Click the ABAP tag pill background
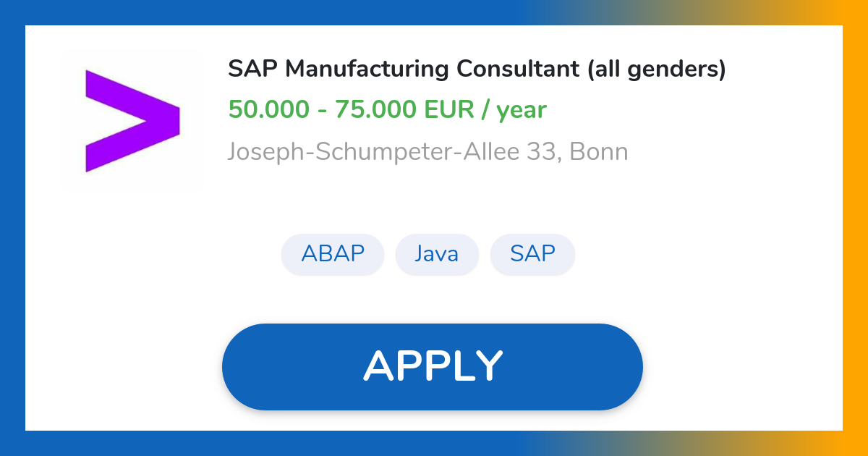 click(x=333, y=254)
